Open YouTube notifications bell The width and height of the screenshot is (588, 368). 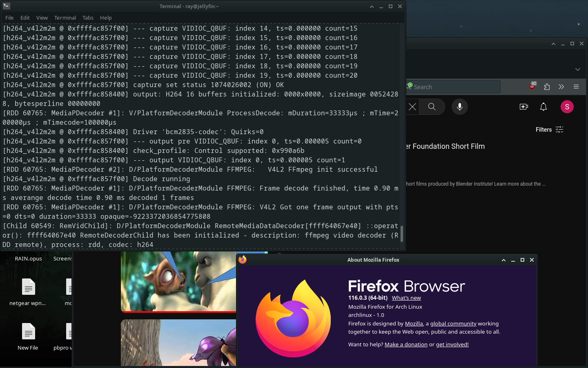(x=543, y=107)
